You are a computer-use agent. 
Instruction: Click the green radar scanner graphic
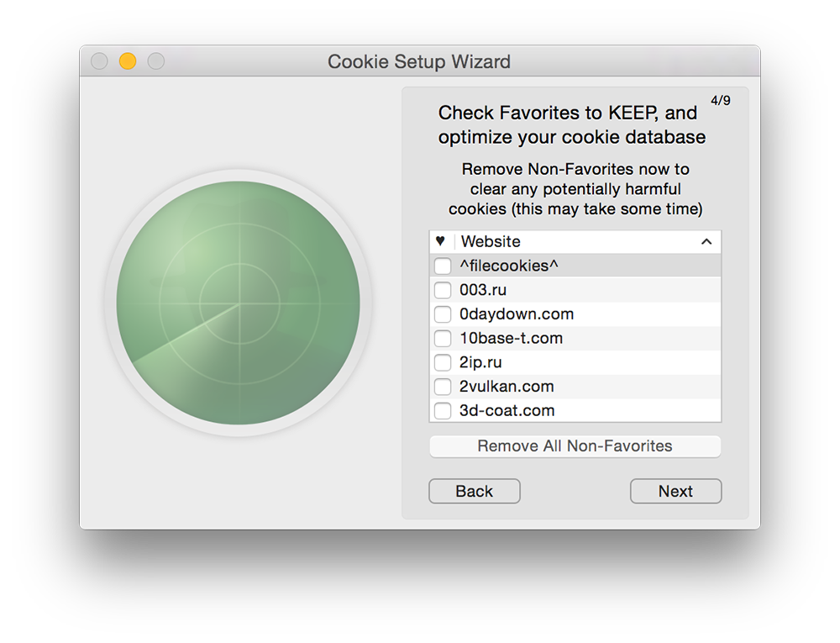[x=239, y=303]
